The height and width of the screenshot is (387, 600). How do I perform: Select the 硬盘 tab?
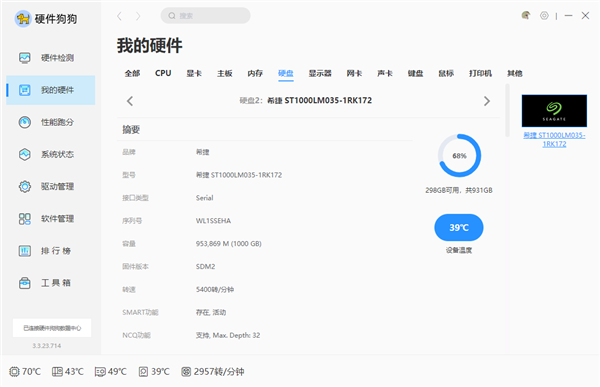point(286,73)
